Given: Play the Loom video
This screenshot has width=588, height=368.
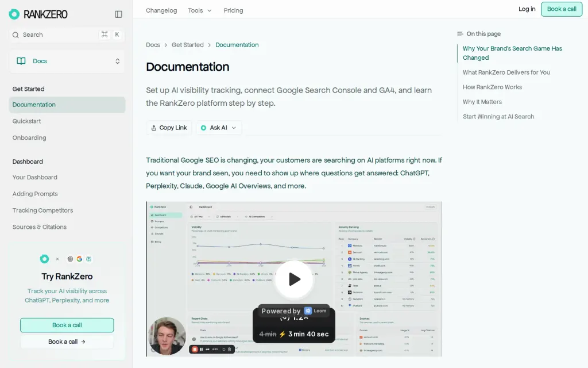Looking at the screenshot, I should [x=294, y=279].
